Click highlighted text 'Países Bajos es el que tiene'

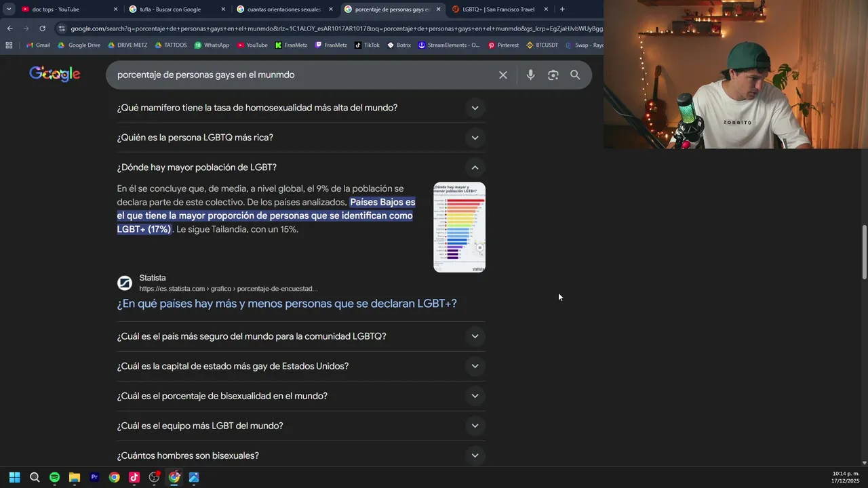pos(266,216)
